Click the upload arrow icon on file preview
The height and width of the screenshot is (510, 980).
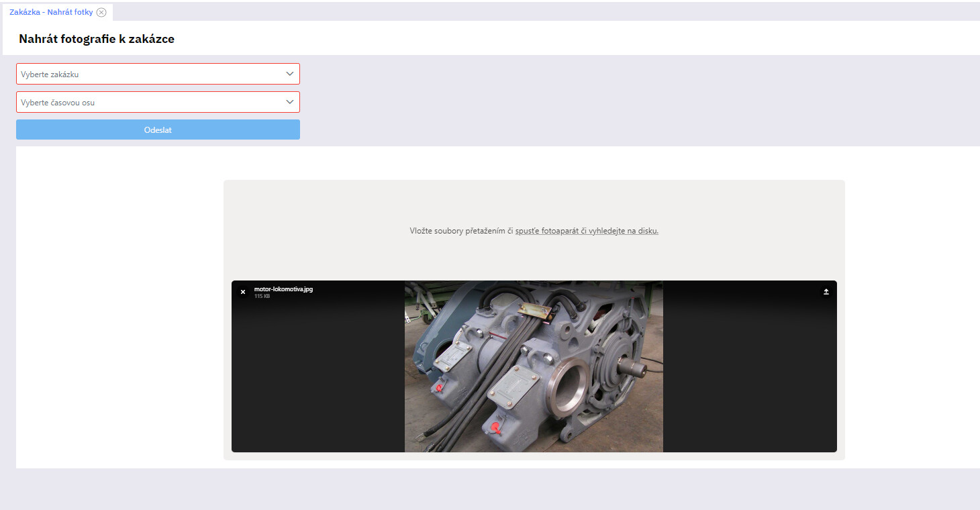(x=826, y=292)
